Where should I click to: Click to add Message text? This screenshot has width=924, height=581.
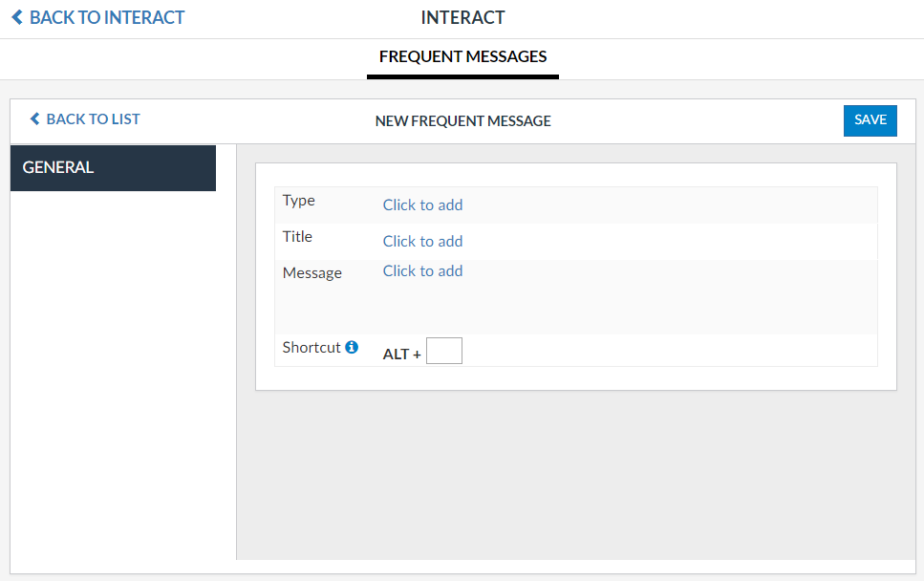(422, 271)
